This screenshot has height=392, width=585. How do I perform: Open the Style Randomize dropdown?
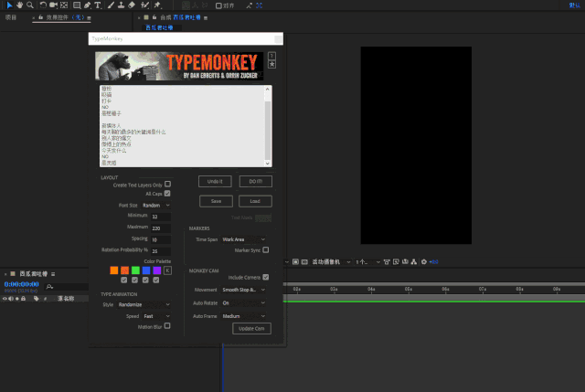point(144,304)
